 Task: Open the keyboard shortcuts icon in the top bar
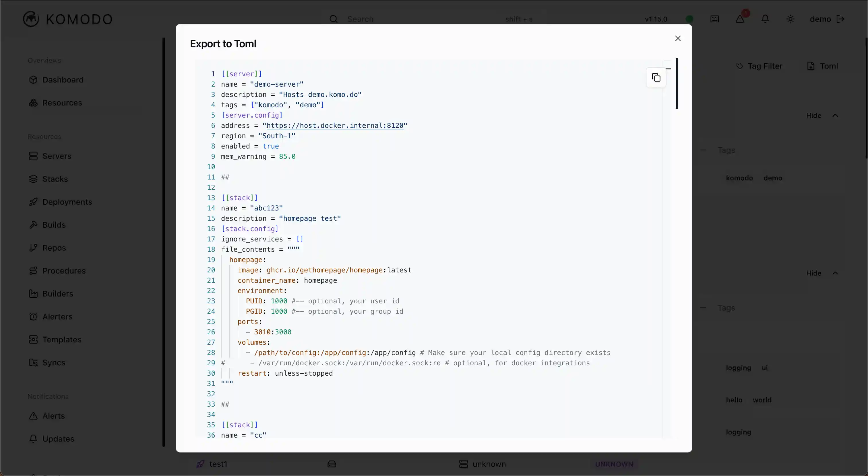coord(714,19)
